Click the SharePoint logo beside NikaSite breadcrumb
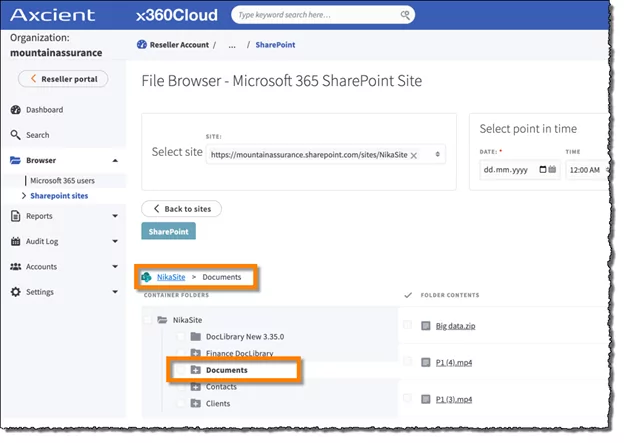This screenshot has width=624, height=443. tap(146, 277)
